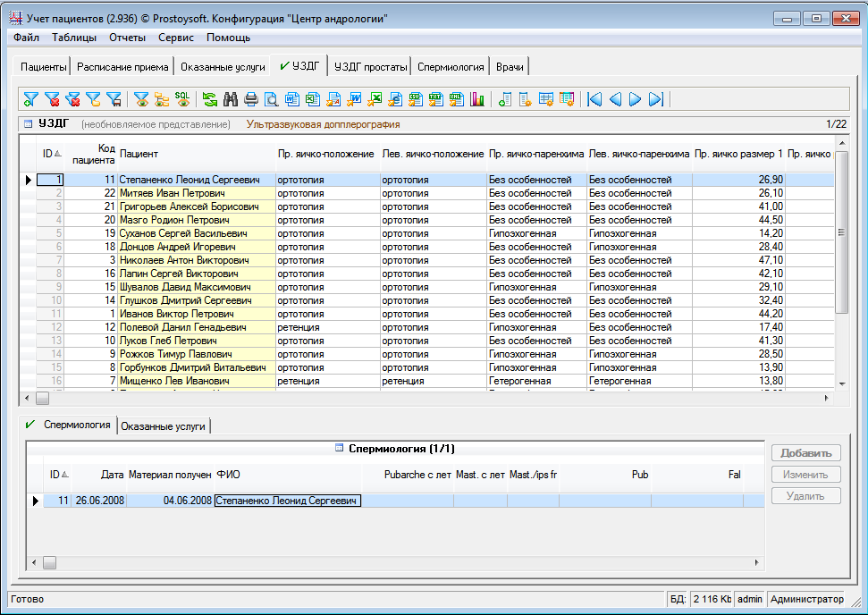Jump to first record arrow
The height and width of the screenshot is (615, 868).
tap(595, 99)
